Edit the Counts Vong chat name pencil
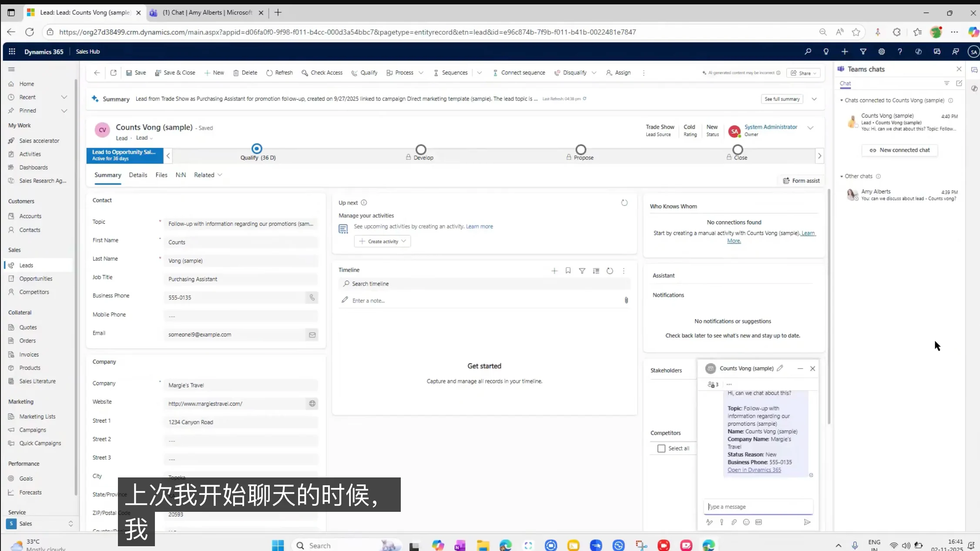 coord(780,368)
